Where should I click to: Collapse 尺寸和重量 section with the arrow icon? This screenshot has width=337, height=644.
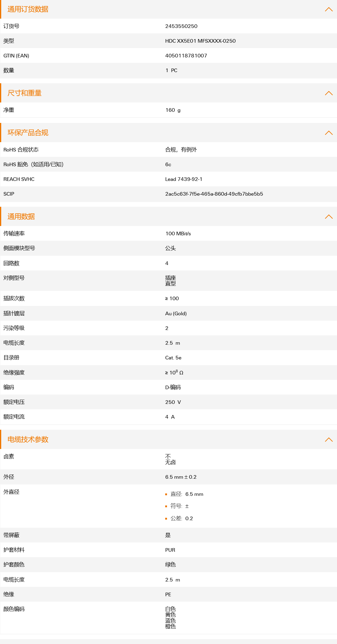tap(329, 93)
